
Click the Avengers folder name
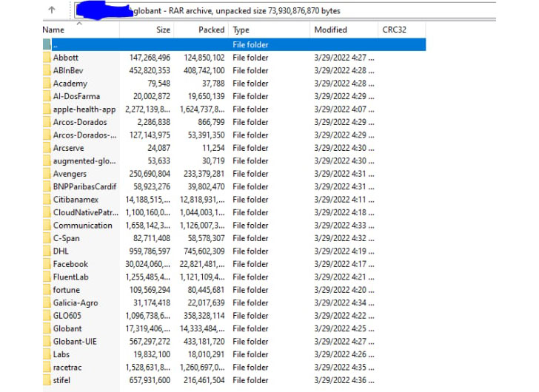(x=70, y=174)
